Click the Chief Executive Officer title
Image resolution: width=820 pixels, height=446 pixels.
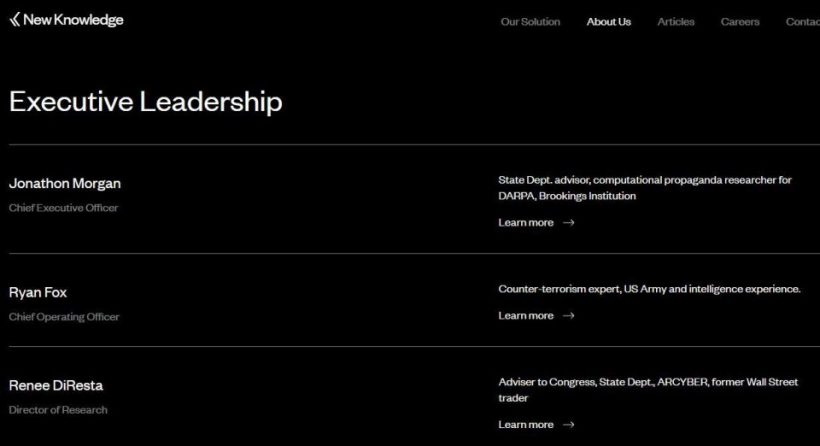(x=63, y=208)
